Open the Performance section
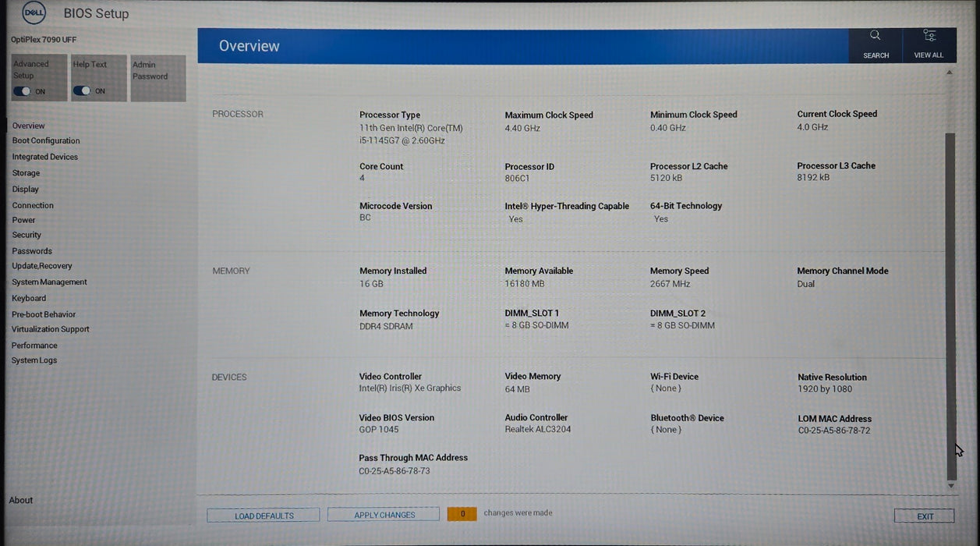Screen dimensions: 980x546 [x=34, y=346]
